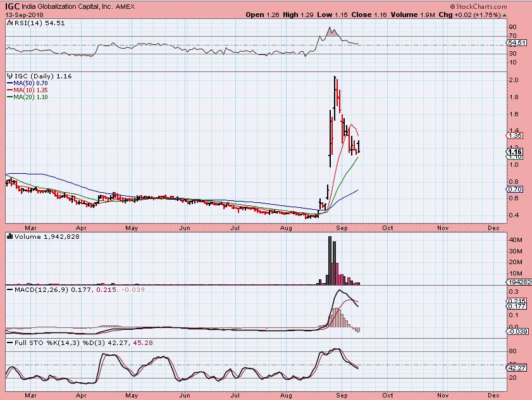Click the Sep label on price chart axis
Screen dimensions: 532x400
[x=342, y=227]
